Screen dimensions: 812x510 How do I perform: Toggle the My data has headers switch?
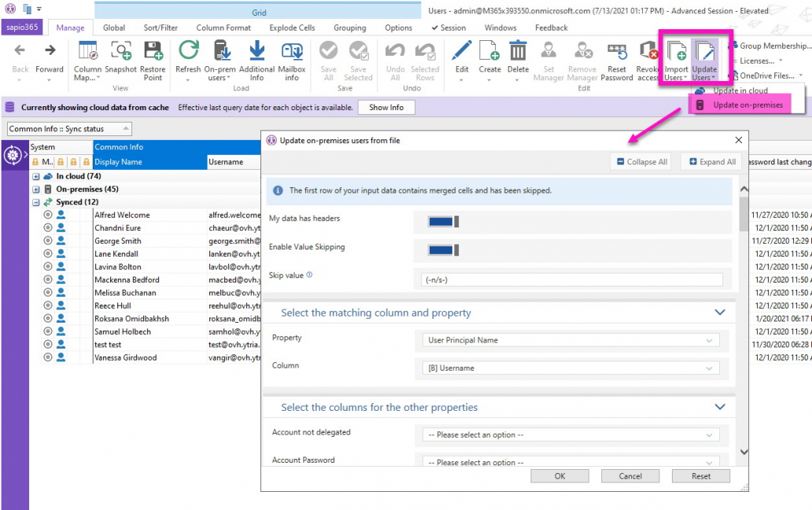[443, 222]
